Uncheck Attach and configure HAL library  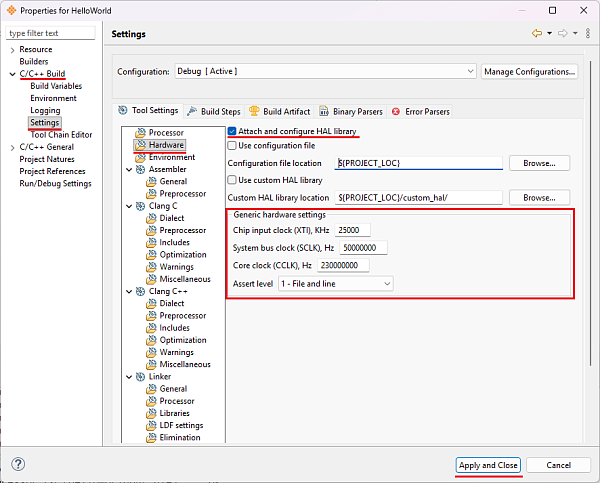tap(233, 132)
